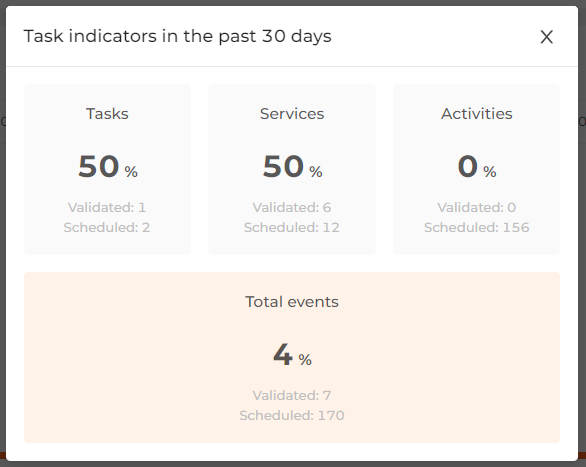The image size is (586, 467).
Task: Select the Total events 4 % value
Action: click(292, 355)
